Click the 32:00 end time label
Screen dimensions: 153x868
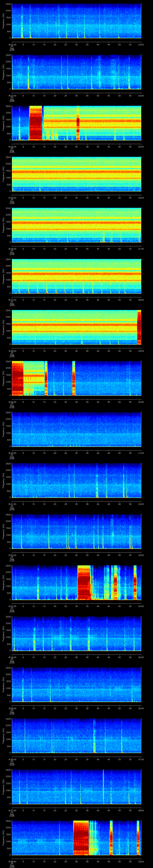pos(141,504)
